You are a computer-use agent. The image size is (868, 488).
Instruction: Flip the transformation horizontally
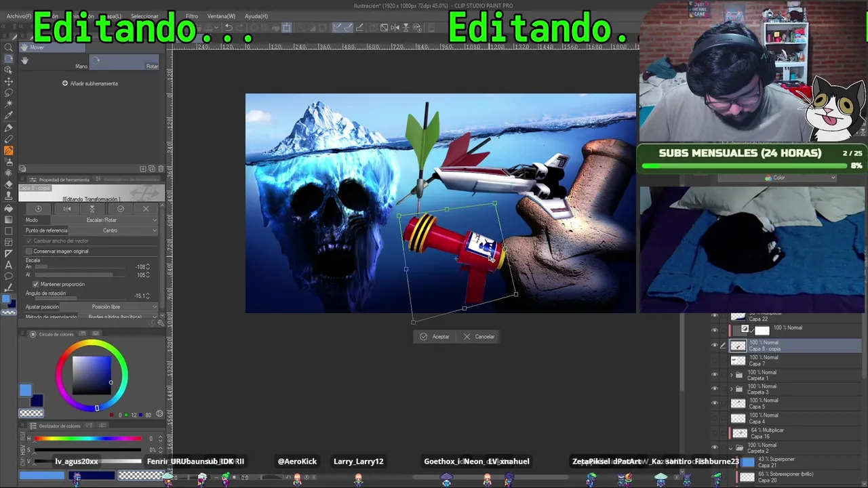click(66, 209)
